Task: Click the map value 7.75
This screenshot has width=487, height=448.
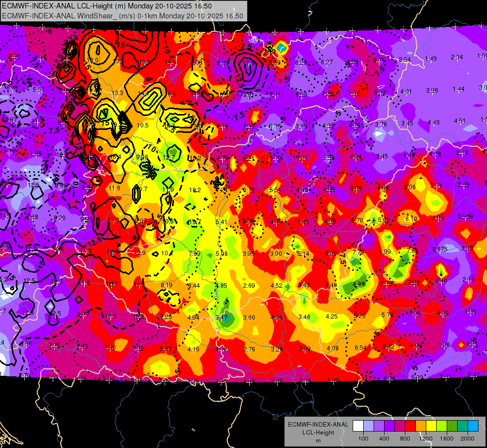Action: (x=54, y=345)
